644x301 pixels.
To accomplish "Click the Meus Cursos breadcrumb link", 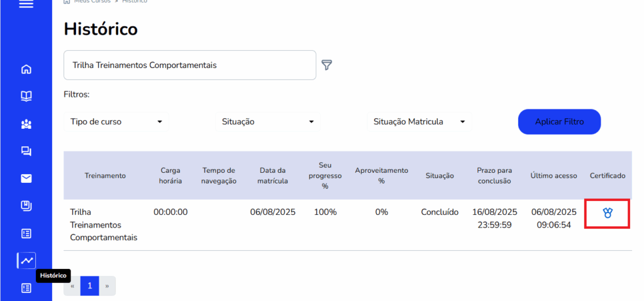I will [x=92, y=2].
